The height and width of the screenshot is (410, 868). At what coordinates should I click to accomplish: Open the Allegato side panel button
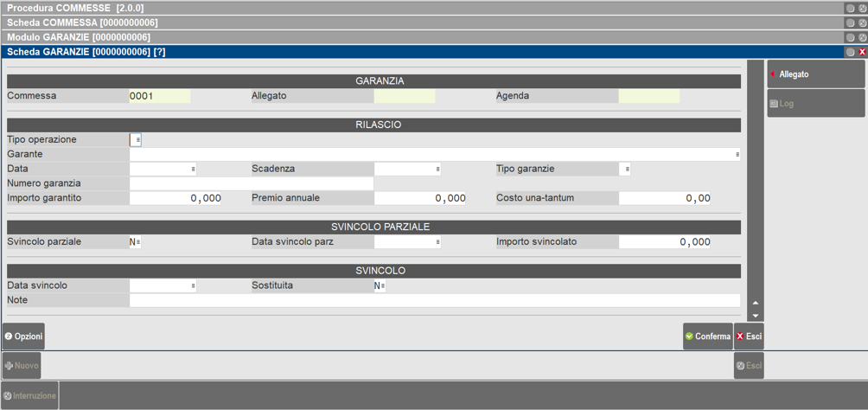tap(815, 74)
